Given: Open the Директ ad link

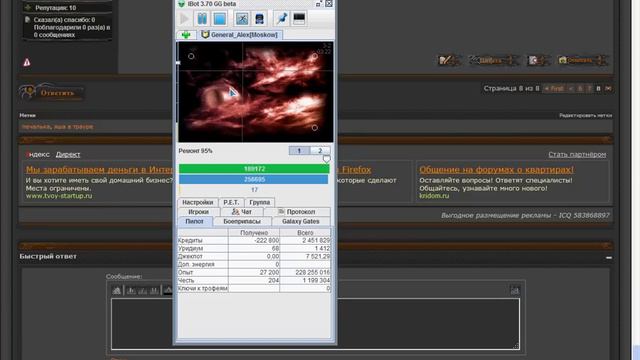Looking at the screenshot, I should coord(68,155).
